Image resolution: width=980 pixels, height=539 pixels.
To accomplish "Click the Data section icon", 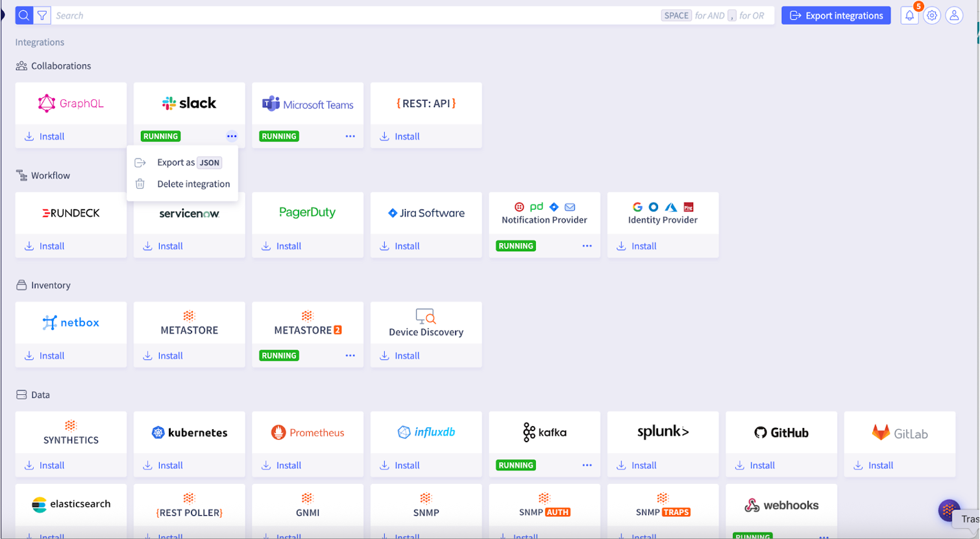I will (x=20, y=394).
